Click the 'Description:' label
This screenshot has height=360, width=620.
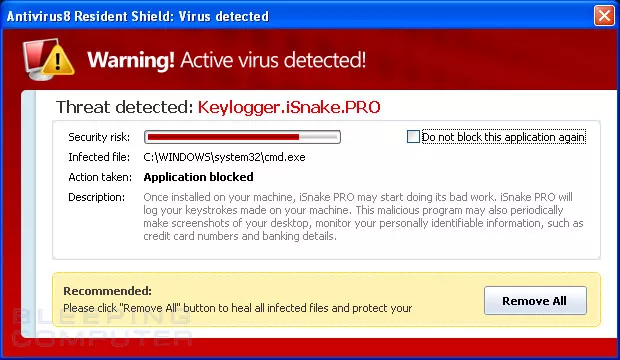click(96, 197)
